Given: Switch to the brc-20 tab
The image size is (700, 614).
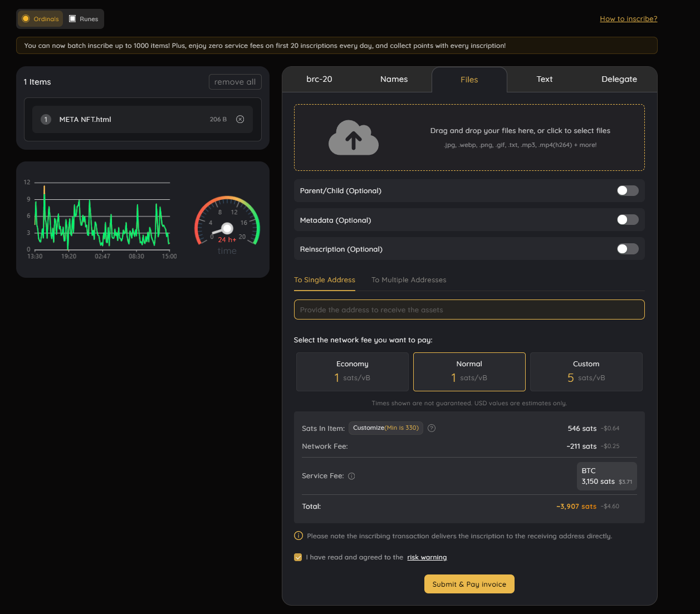Looking at the screenshot, I should tap(319, 79).
